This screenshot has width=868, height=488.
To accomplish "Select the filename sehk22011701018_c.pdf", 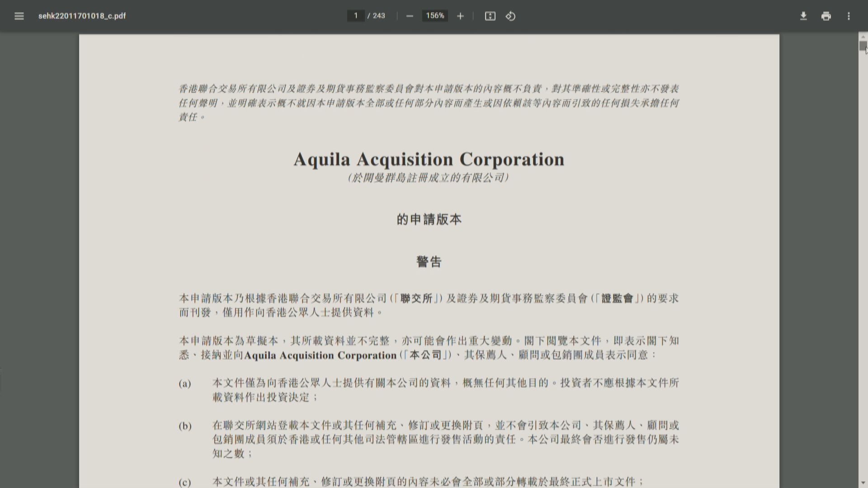I will (82, 16).
